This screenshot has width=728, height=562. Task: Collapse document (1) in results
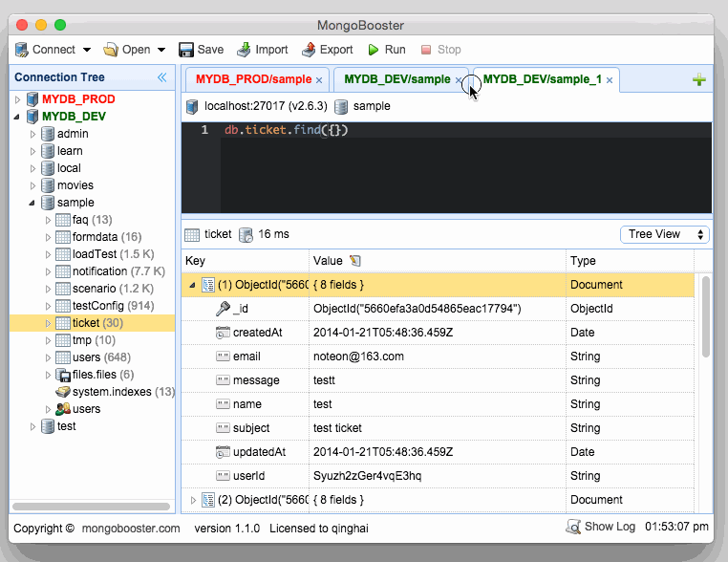coord(192,285)
